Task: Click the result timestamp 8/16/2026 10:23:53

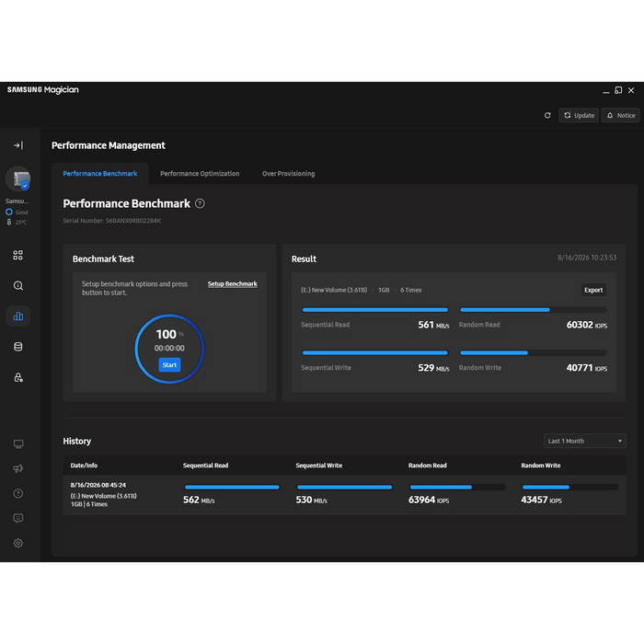Action: 587,258
